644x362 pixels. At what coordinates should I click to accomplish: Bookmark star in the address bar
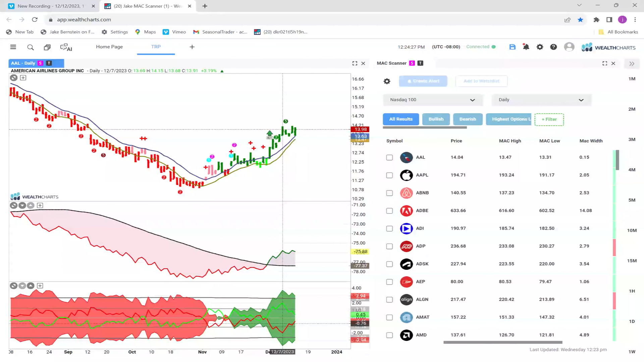tap(580, 19)
